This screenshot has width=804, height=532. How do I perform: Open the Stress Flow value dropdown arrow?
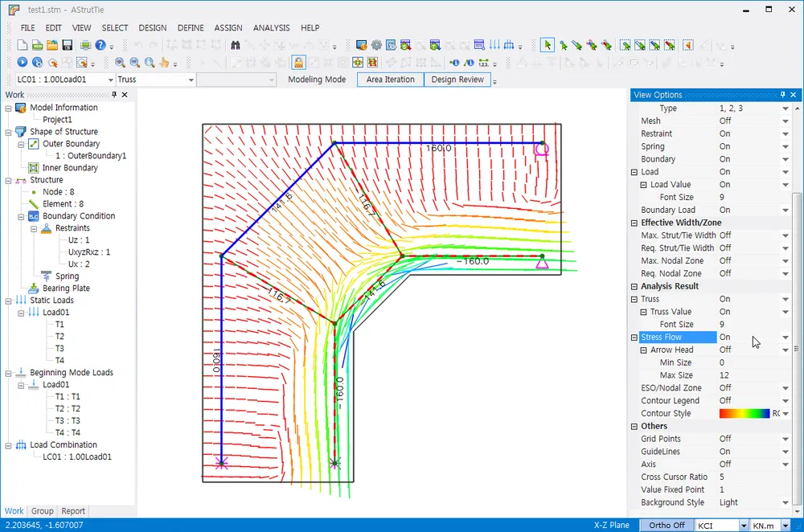(x=785, y=338)
